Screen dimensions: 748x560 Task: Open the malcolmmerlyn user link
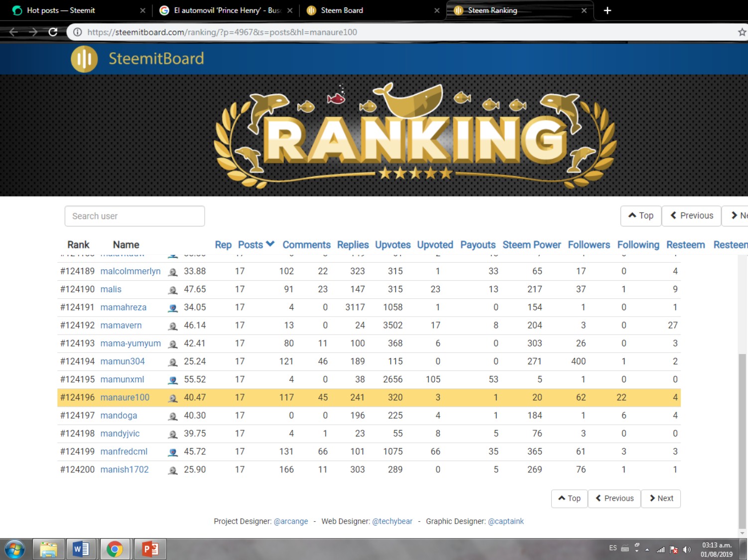130,271
